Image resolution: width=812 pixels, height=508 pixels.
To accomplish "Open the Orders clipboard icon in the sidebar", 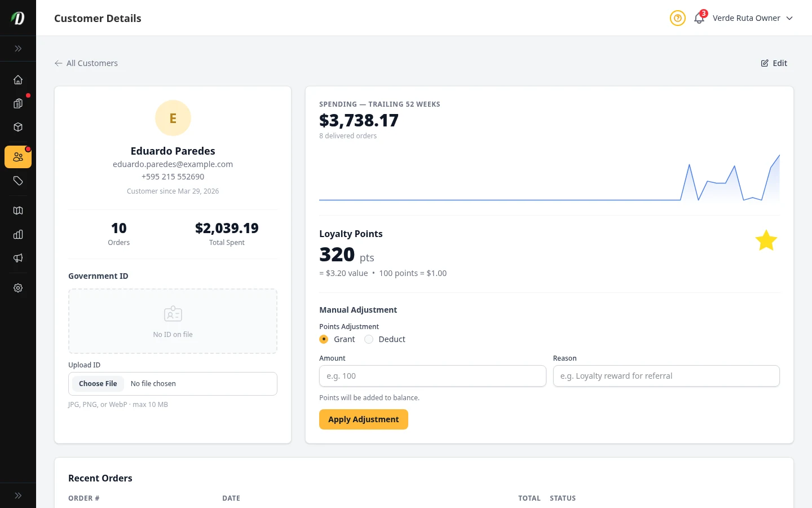I will tap(18, 103).
